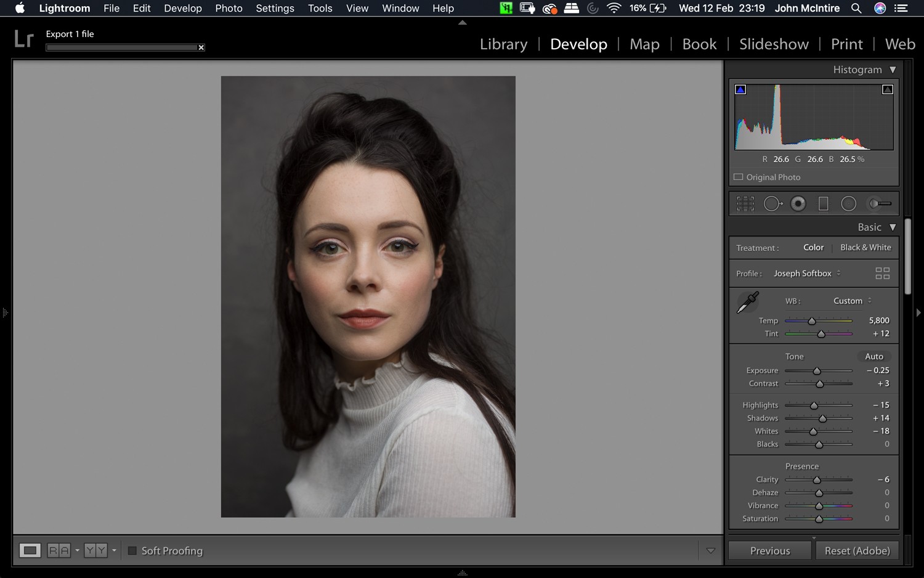Check the Original Photo checkbox
Screen dimensions: 924x578
pos(738,177)
